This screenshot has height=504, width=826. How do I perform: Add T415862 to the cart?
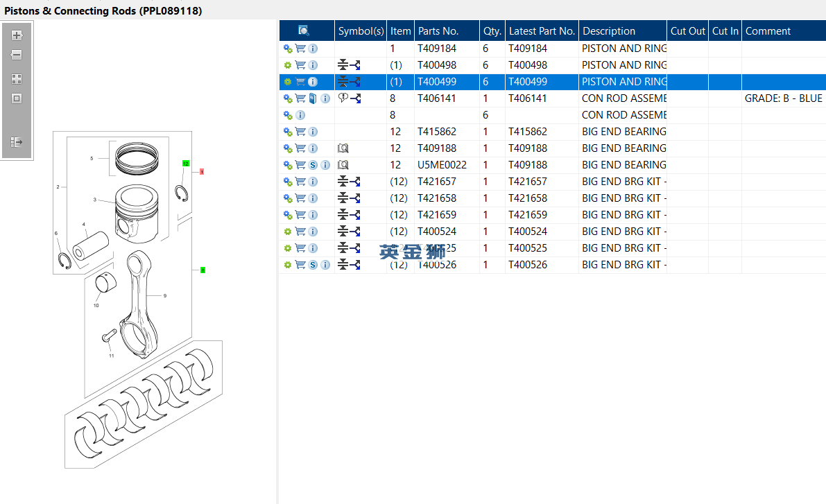click(300, 132)
